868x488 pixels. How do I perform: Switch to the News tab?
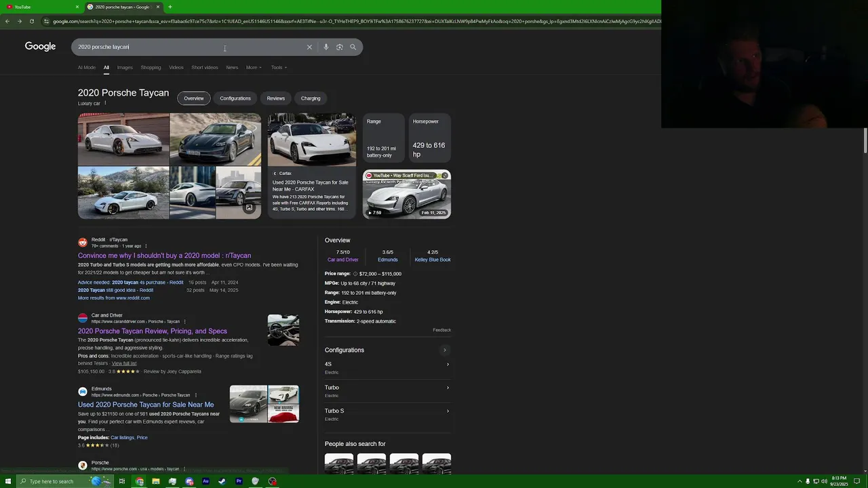click(x=232, y=67)
